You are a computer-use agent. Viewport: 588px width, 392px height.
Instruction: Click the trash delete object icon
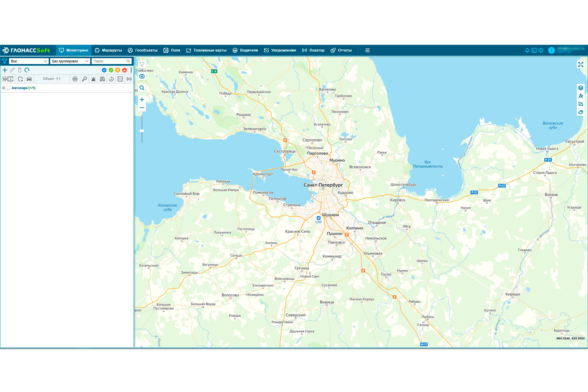[x=19, y=70]
